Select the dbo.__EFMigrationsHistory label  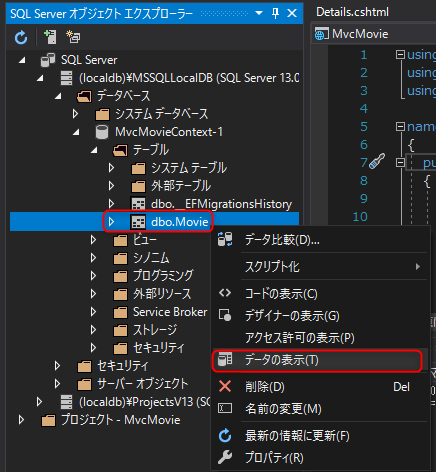click(221, 204)
